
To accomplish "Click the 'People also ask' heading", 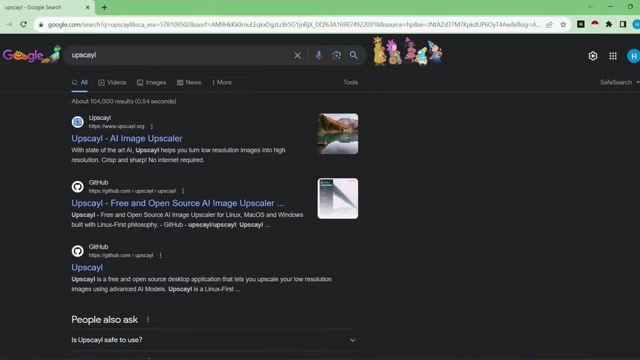I will click(x=104, y=320).
